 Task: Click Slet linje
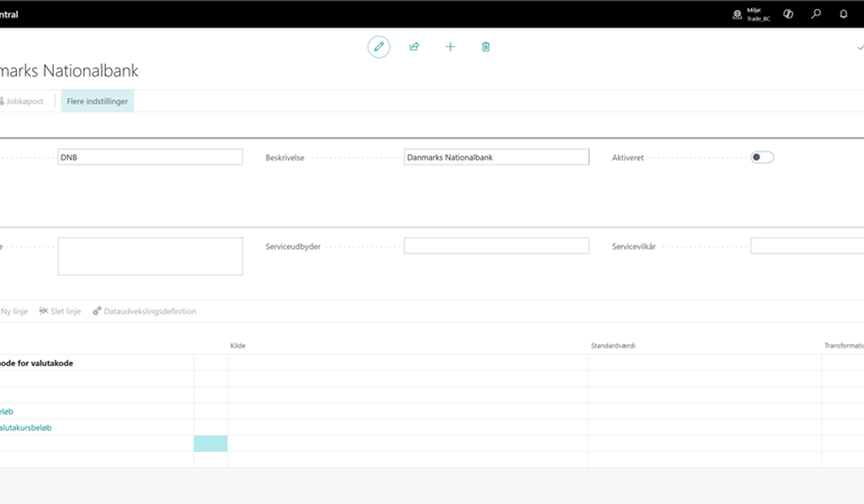coord(60,312)
